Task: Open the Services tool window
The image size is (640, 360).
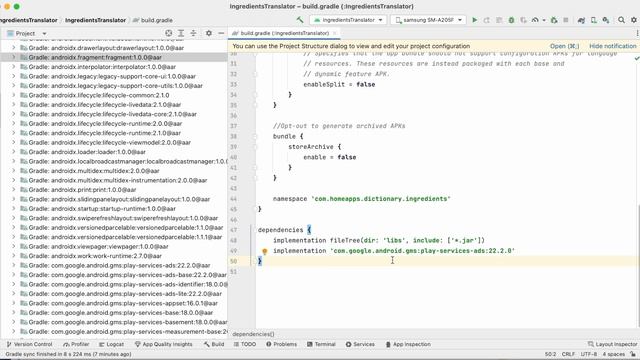Action: click(x=360, y=344)
